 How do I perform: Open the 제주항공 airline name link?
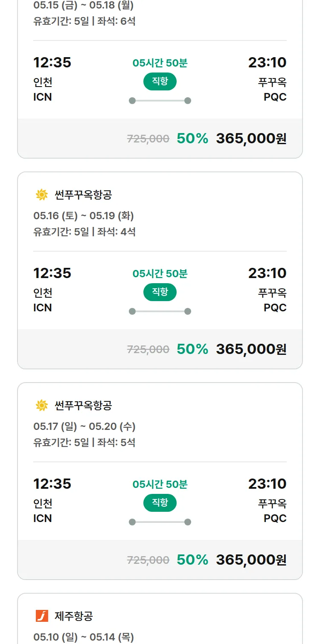(74, 616)
